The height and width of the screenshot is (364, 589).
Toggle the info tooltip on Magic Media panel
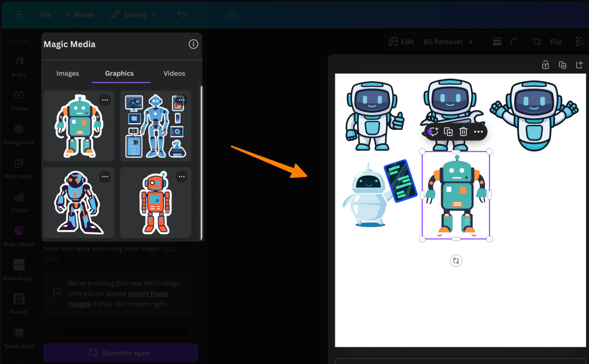coord(193,45)
